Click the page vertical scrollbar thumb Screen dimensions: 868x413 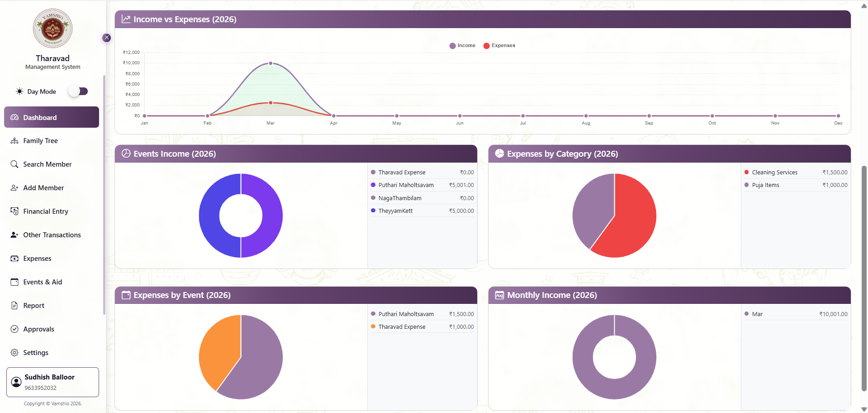tap(864, 276)
